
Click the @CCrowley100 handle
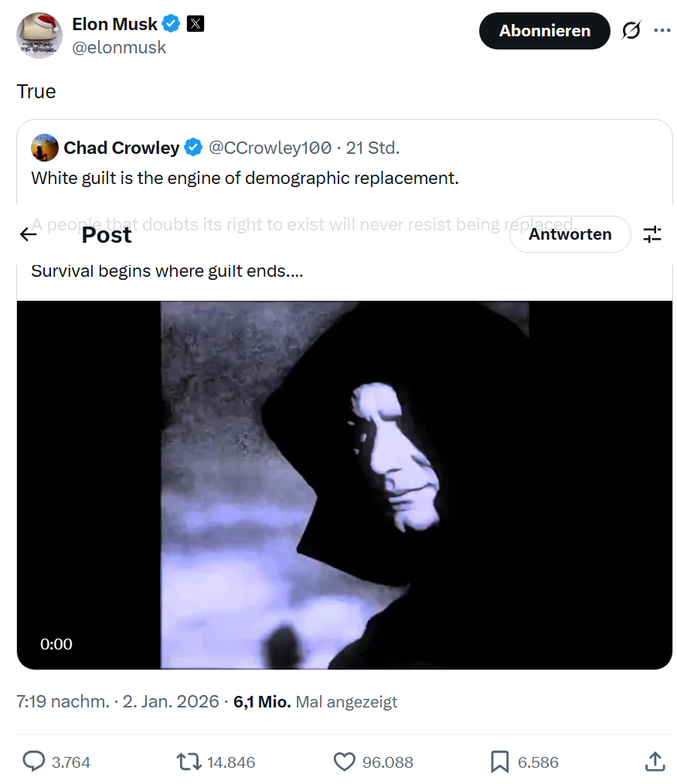click(x=270, y=147)
